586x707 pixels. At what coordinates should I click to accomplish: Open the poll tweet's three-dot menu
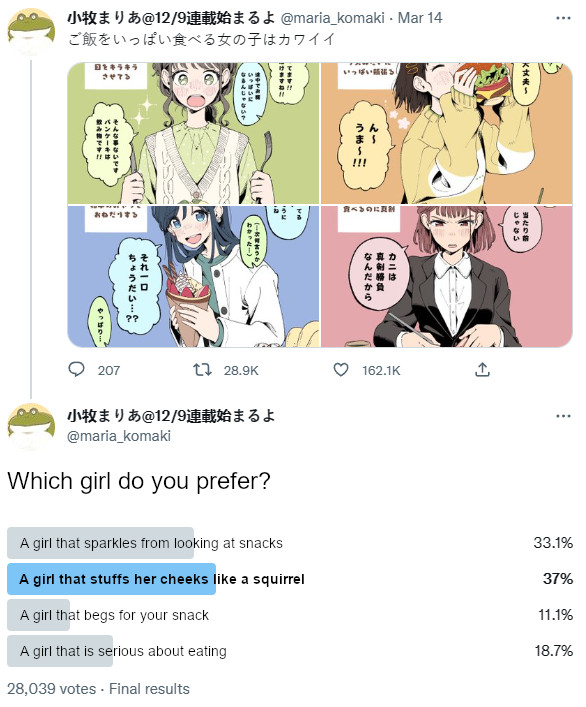tap(563, 416)
